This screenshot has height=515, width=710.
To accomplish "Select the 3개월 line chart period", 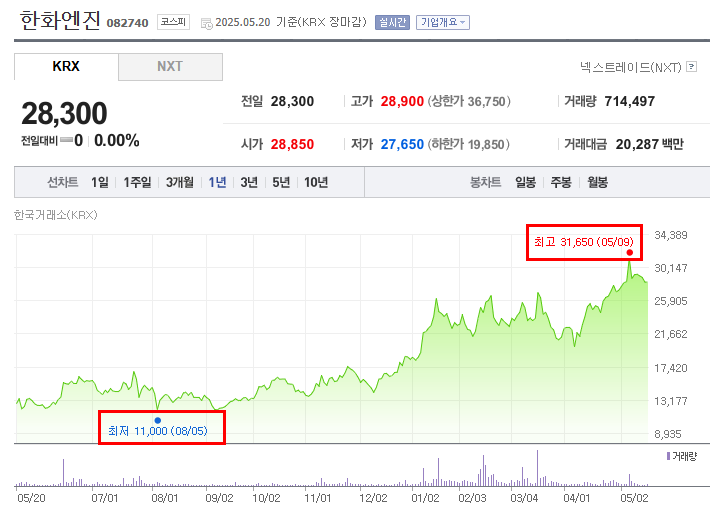I will tap(179, 182).
